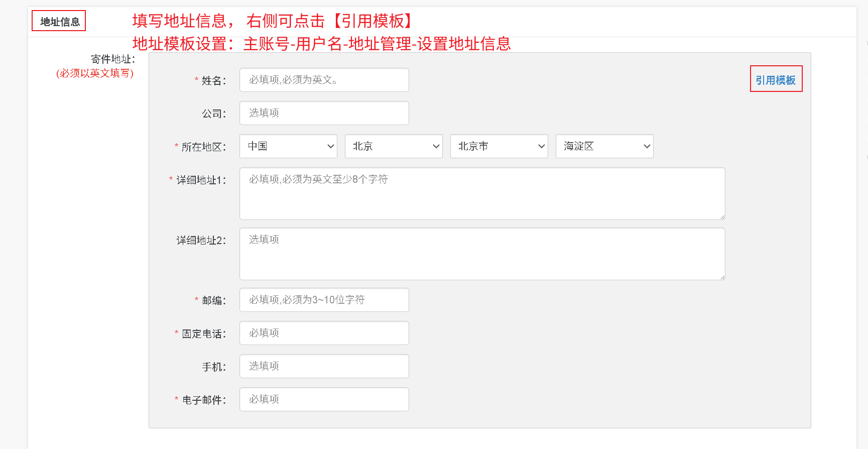Expand the 北京 province dropdown
This screenshot has height=449, width=868.
(x=394, y=146)
